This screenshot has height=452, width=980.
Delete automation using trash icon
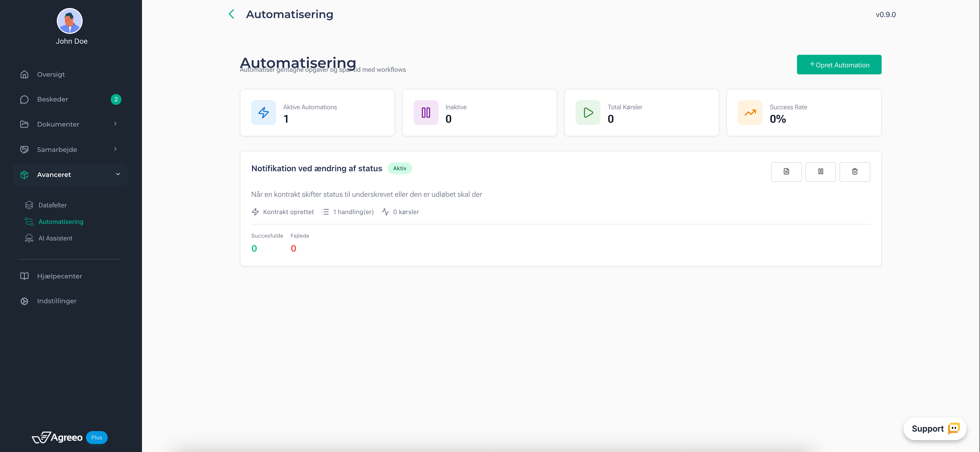click(x=855, y=172)
